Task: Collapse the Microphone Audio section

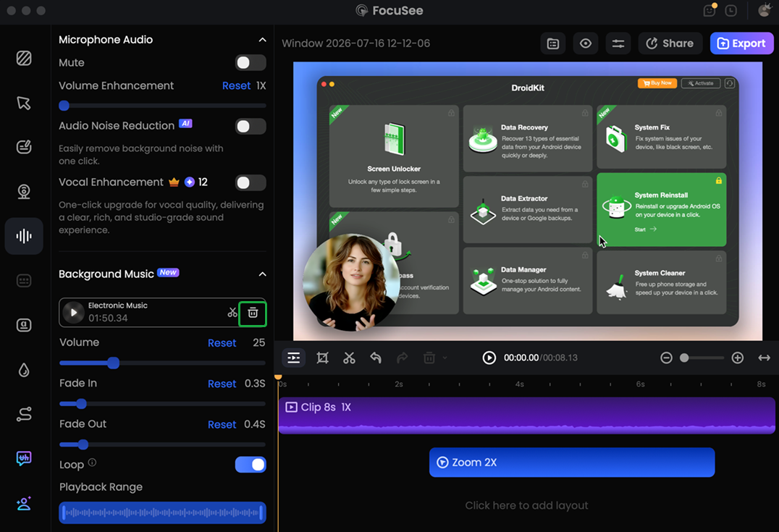Action: click(262, 40)
